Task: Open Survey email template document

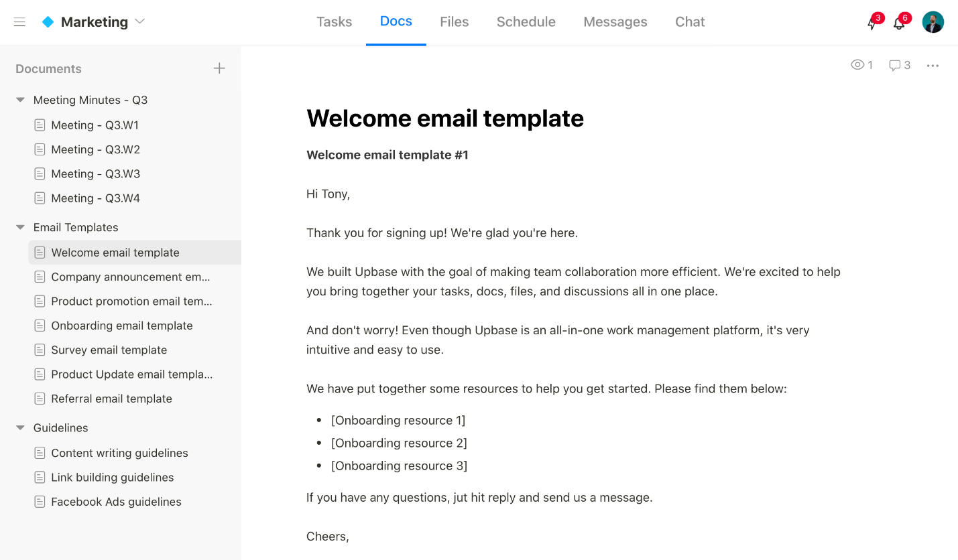Action: (x=109, y=350)
